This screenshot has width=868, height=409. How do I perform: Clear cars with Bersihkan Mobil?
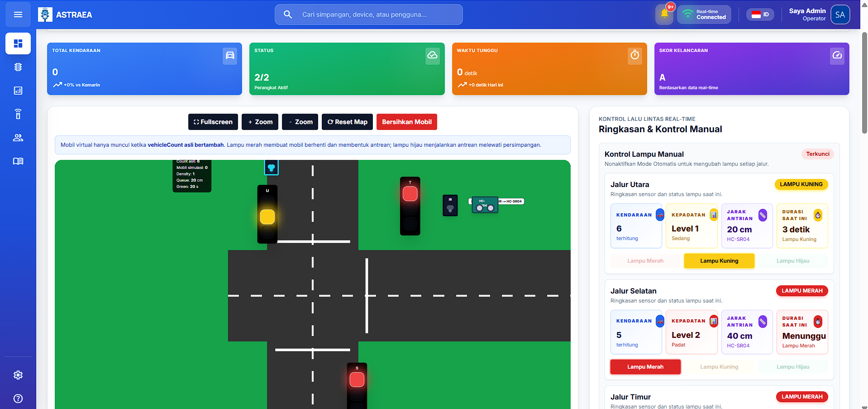coord(407,122)
